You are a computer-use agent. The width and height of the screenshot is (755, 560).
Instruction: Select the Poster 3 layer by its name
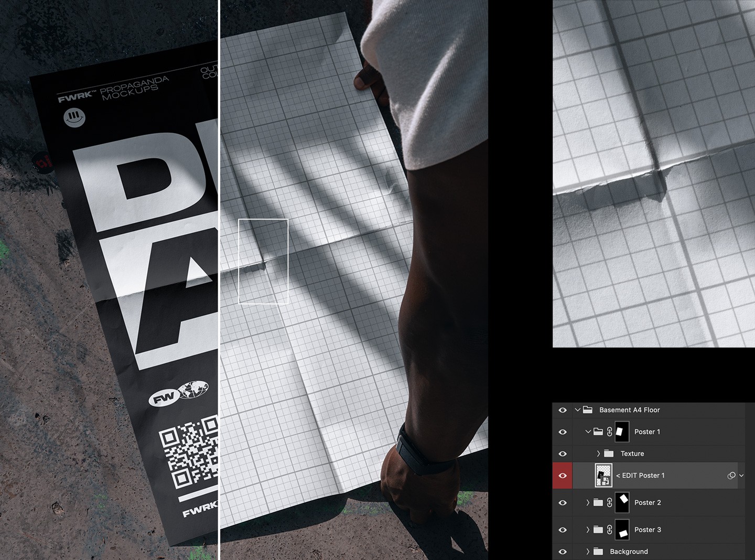[x=648, y=530]
